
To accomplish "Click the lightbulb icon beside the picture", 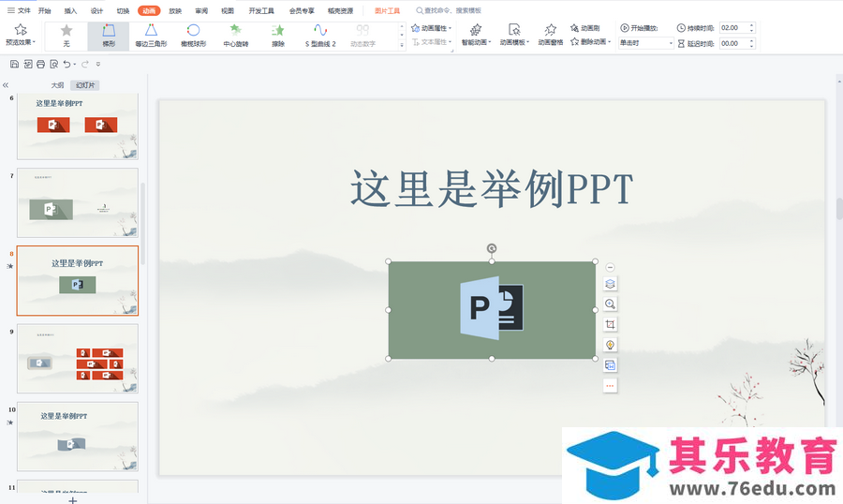I will [610, 345].
